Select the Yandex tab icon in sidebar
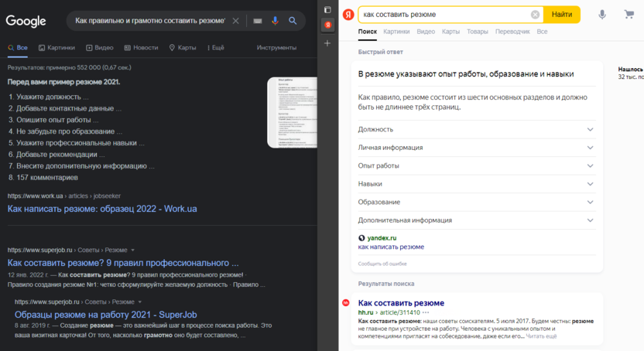Screen dimensions: 644x351 pyautogui.click(x=327, y=25)
